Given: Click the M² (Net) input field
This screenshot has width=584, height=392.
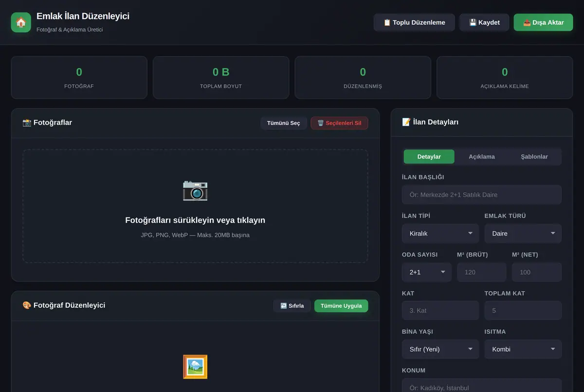Looking at the screenshot, I should 537,272.
